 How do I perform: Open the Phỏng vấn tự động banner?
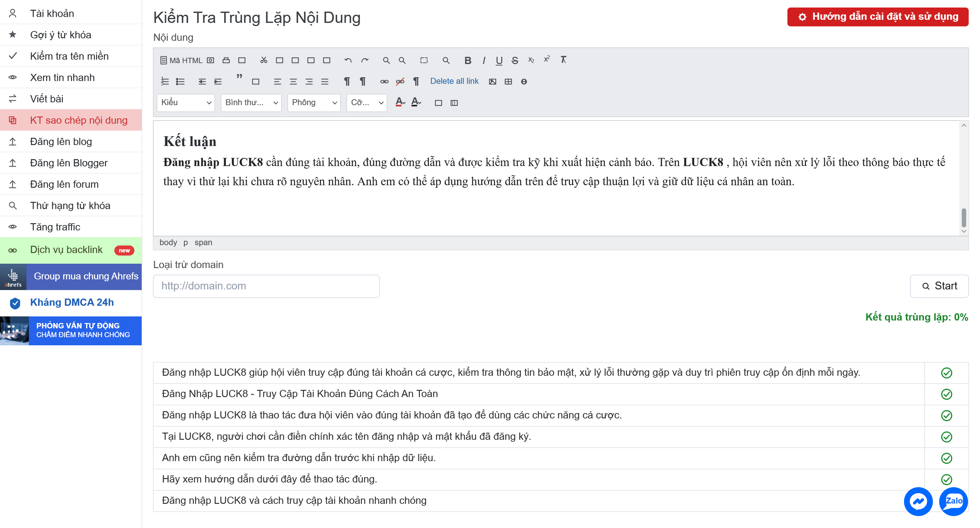point(71,330)
